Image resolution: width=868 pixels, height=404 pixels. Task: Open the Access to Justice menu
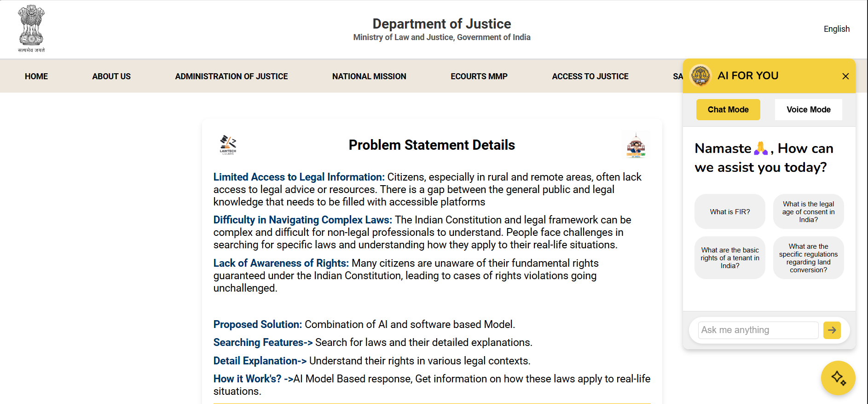pos(590,76)
